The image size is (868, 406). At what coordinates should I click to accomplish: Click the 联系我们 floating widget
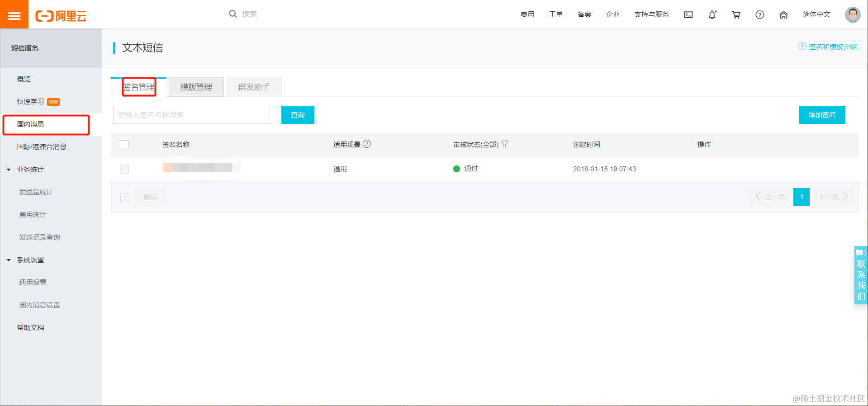(861, 275)
